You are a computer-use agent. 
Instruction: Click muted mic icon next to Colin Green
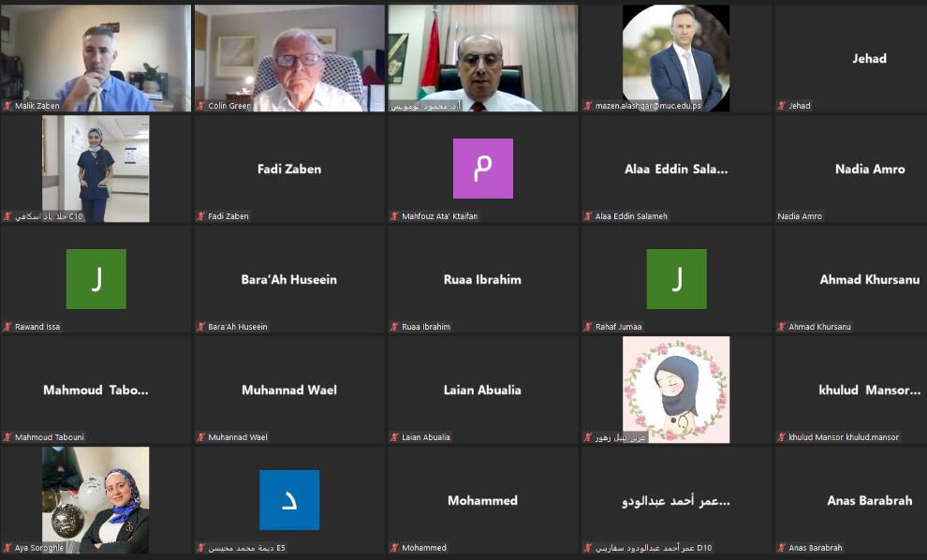coord(201,106)
